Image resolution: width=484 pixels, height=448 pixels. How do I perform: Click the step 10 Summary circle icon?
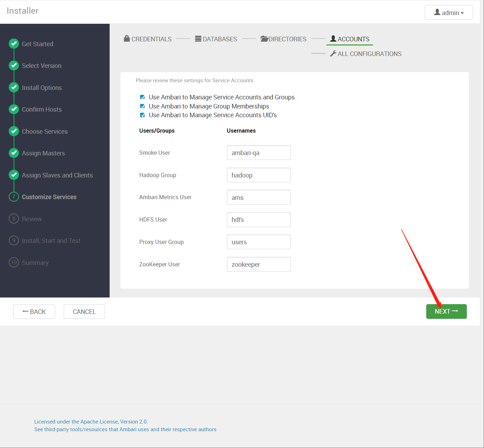click(14, 262)
